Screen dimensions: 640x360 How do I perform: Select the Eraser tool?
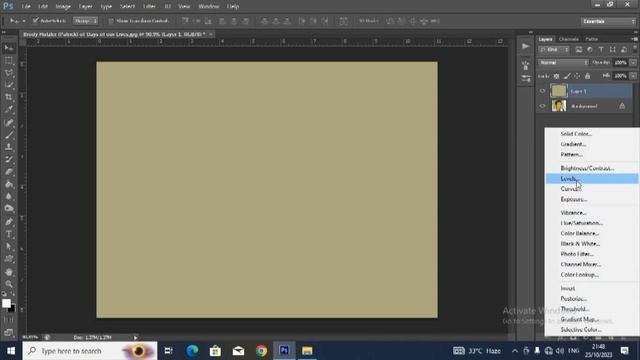coord(9,171)
